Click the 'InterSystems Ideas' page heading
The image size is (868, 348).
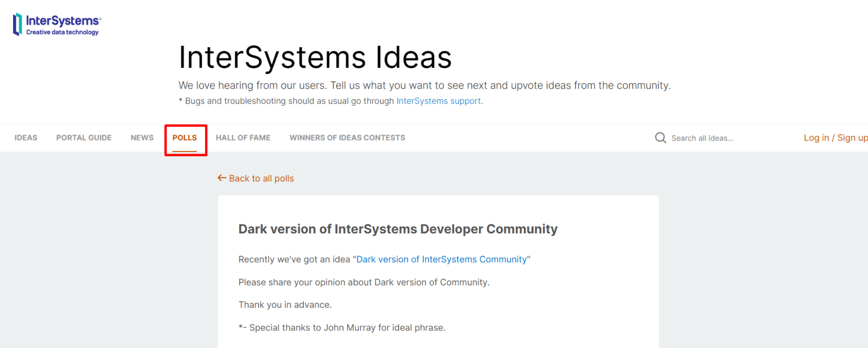coord(315,58)
